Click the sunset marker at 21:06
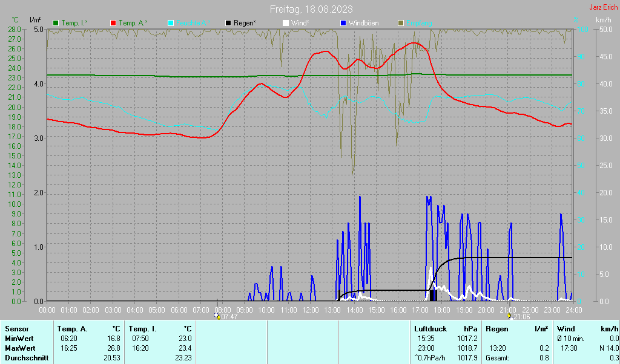This screenshot has height=364, width=620. coord(510,316)
